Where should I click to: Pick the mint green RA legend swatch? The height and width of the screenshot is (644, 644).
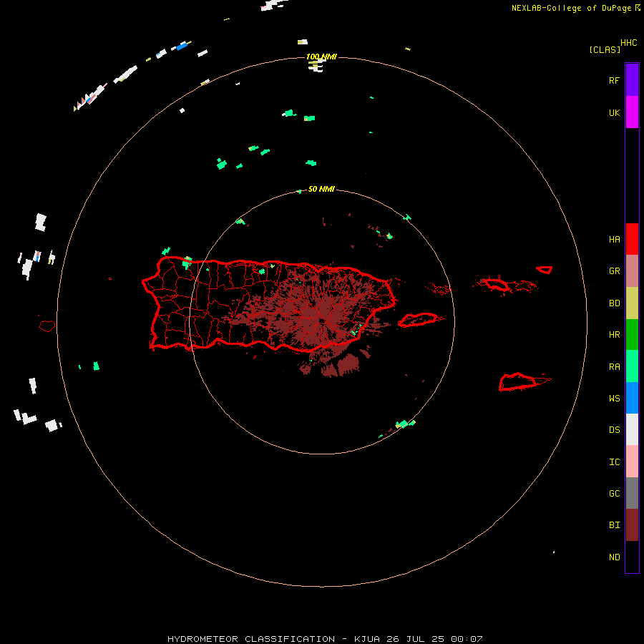coord(632,366)
